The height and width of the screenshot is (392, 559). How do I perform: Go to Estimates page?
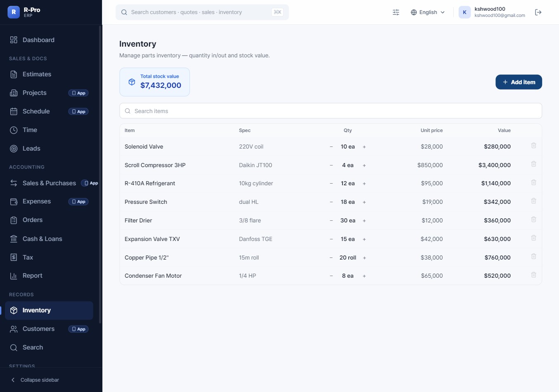49,74
